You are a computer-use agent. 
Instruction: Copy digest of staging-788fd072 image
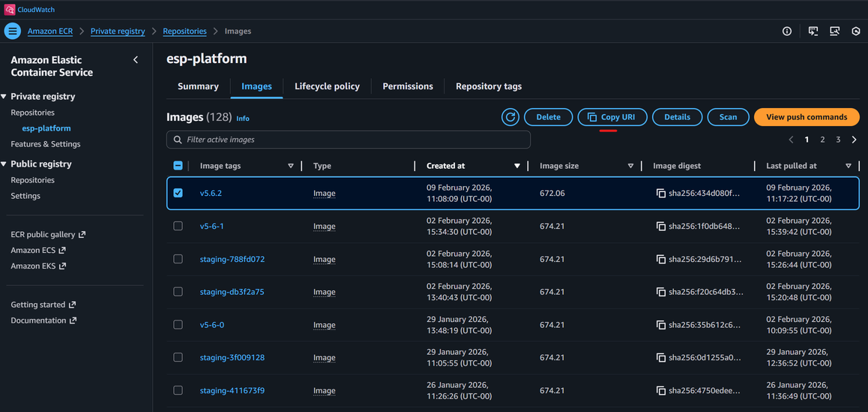click(660, 260)
